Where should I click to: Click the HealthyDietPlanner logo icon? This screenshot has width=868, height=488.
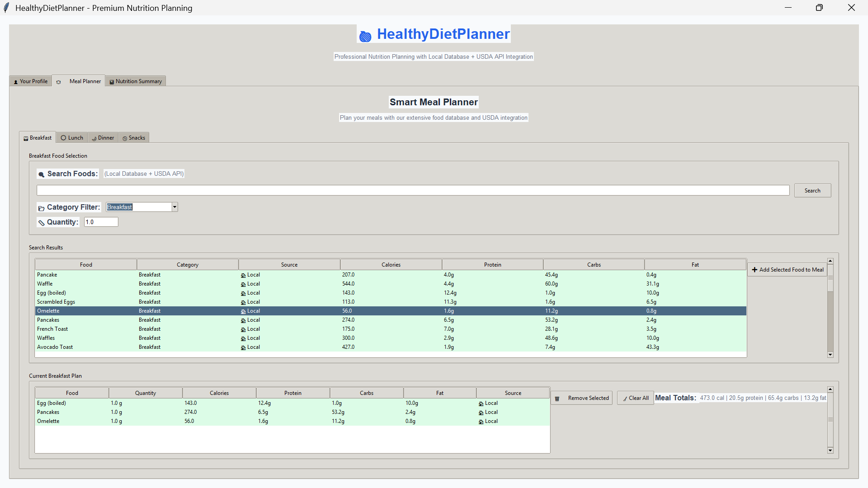tap(365, 36)
